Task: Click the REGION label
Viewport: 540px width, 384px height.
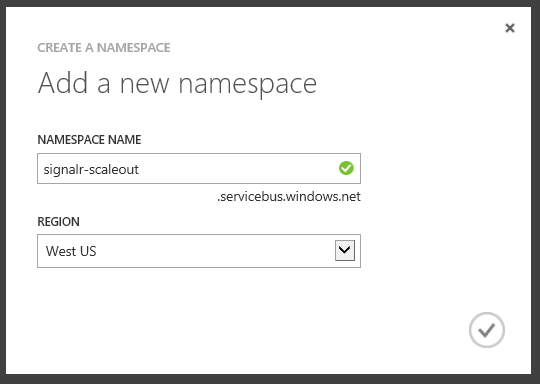Action: click(x=59, y=222)
